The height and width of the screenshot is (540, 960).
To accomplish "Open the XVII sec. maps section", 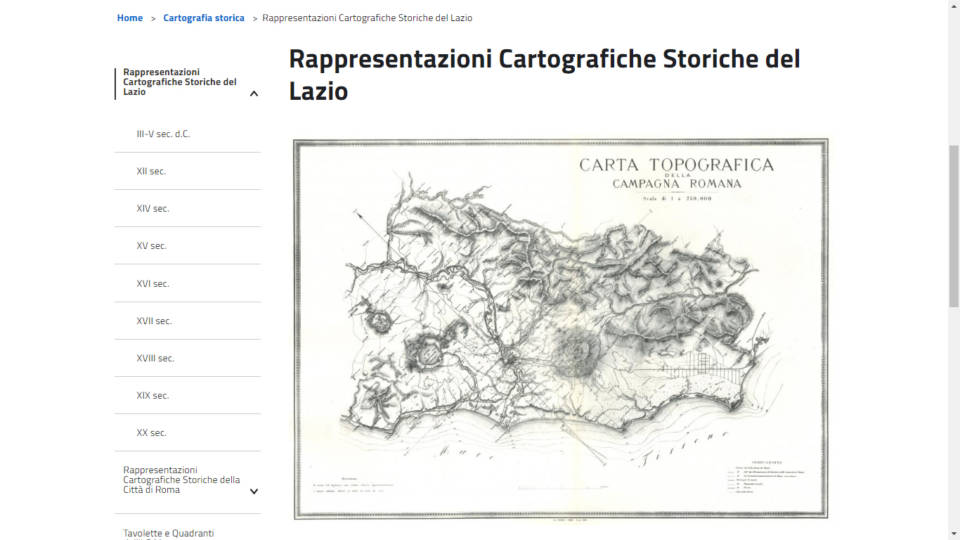I will (154, 321).
